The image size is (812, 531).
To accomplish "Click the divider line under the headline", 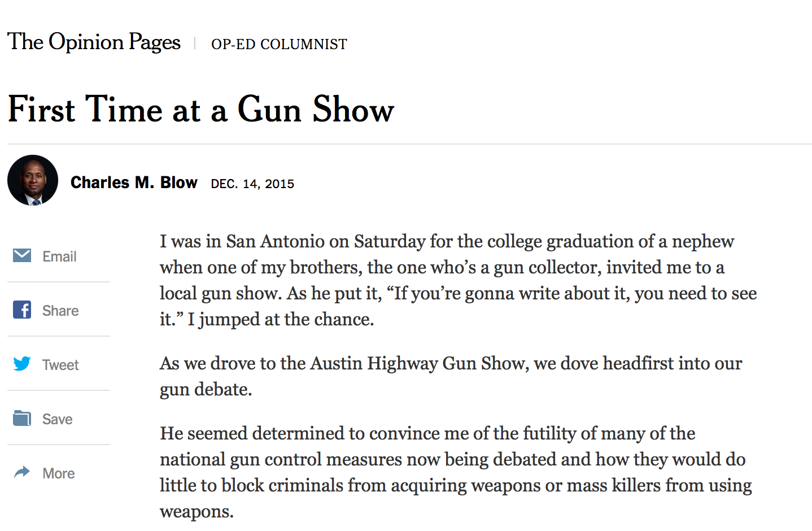I will coord(409,144).
